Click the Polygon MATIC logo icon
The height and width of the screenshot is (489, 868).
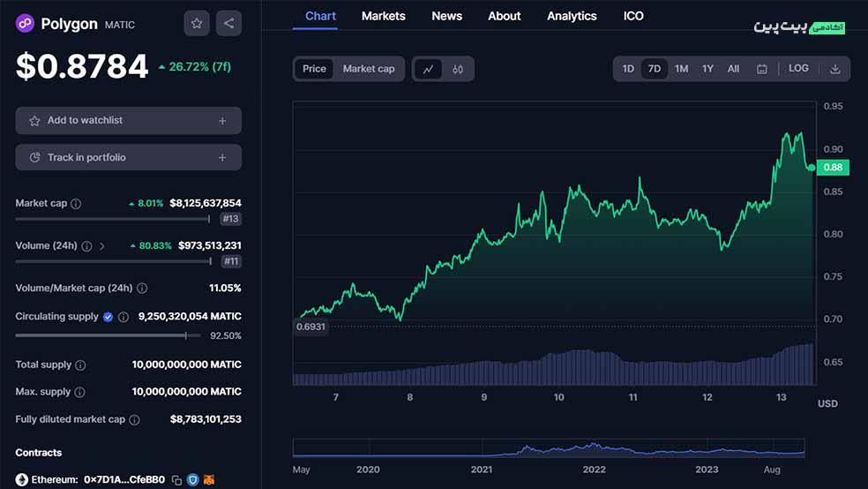(x=25, y=24)
